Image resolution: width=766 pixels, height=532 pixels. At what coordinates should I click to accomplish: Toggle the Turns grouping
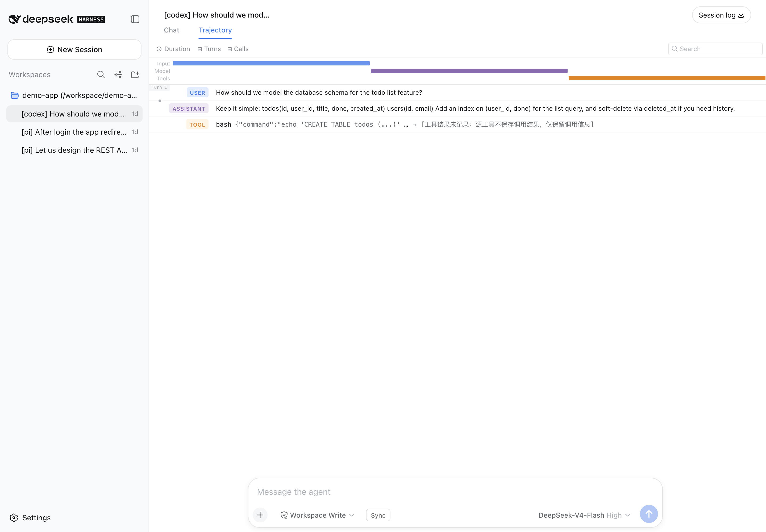[209, 49]
